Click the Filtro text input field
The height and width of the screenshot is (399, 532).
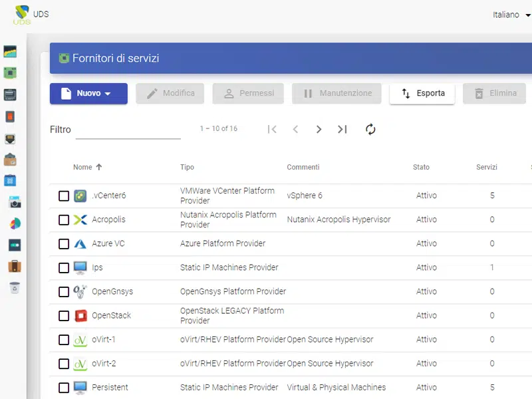(128, 130)
